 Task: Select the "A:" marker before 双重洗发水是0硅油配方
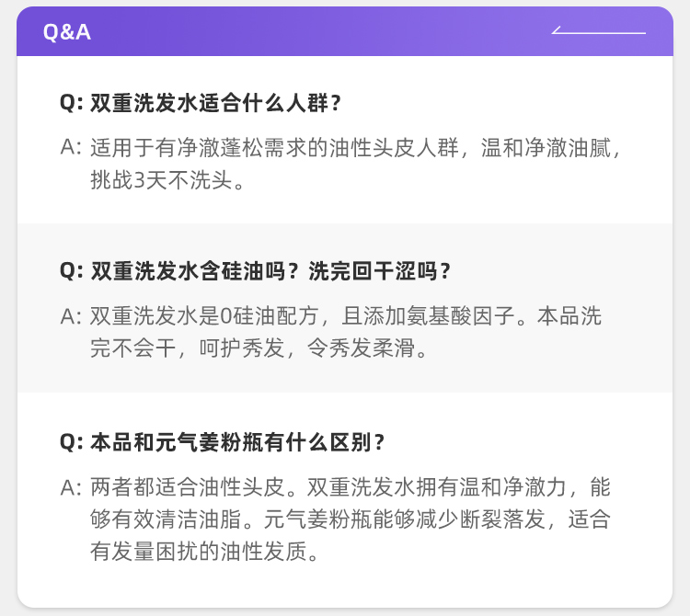coord(72,316)
